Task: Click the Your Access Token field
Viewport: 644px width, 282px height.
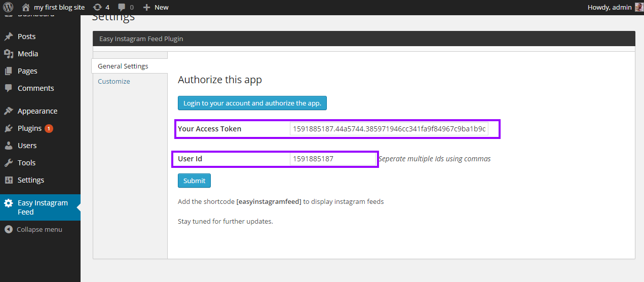Action: (x=389, y=129)
